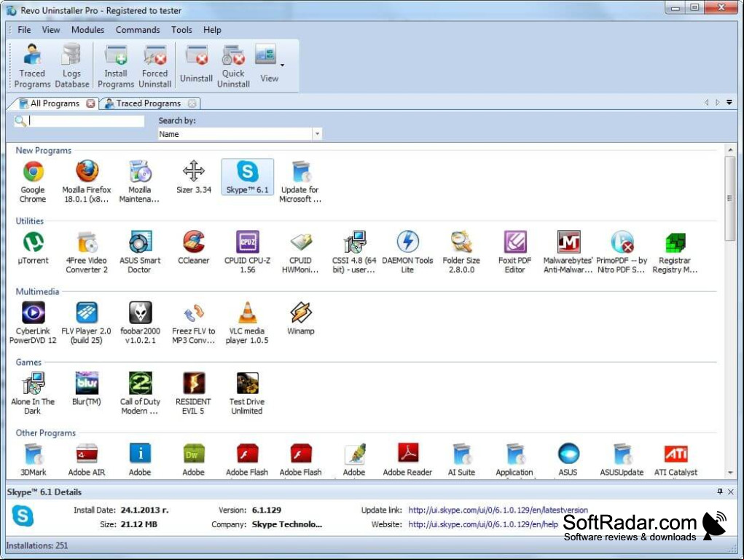Open the View menu
This screenshot has height=560, width=744.
coord(51,30)
